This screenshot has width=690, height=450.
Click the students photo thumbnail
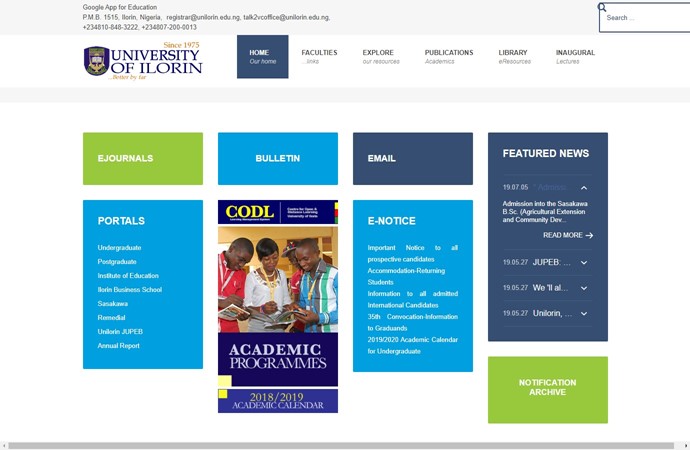(x=278, y=279)
